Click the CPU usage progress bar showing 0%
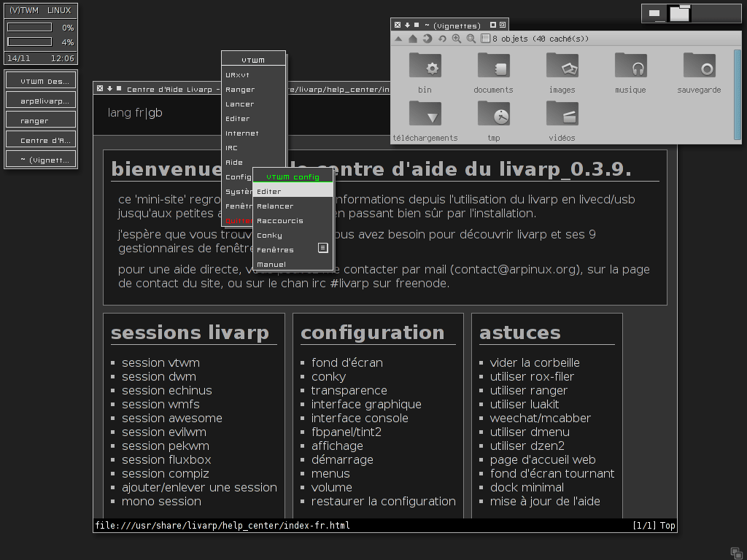This screenshot has width=747, height=560. coord(29,27)
